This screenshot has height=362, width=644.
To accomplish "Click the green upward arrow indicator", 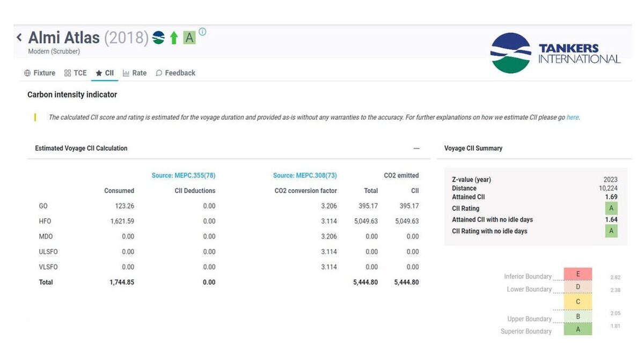I will point(173,38).
